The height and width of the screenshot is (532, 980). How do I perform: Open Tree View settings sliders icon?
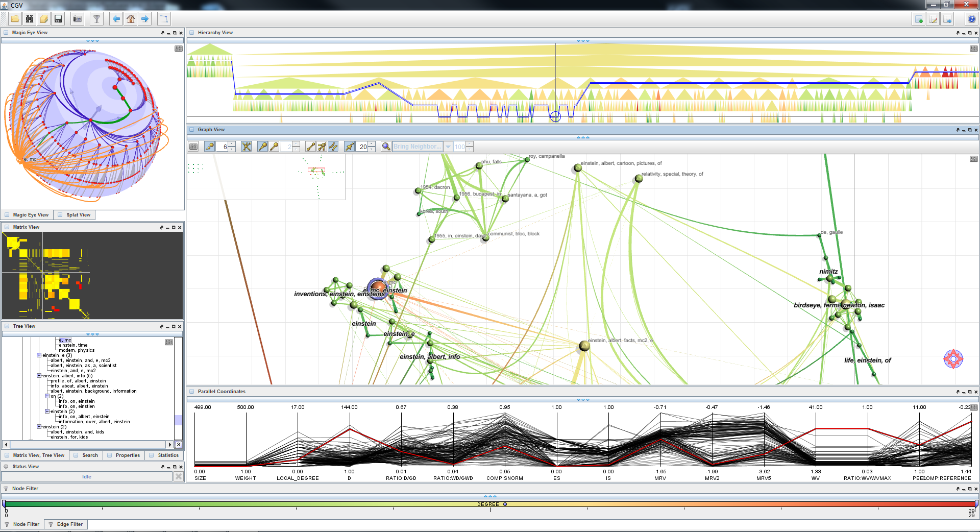pos(169,342)
